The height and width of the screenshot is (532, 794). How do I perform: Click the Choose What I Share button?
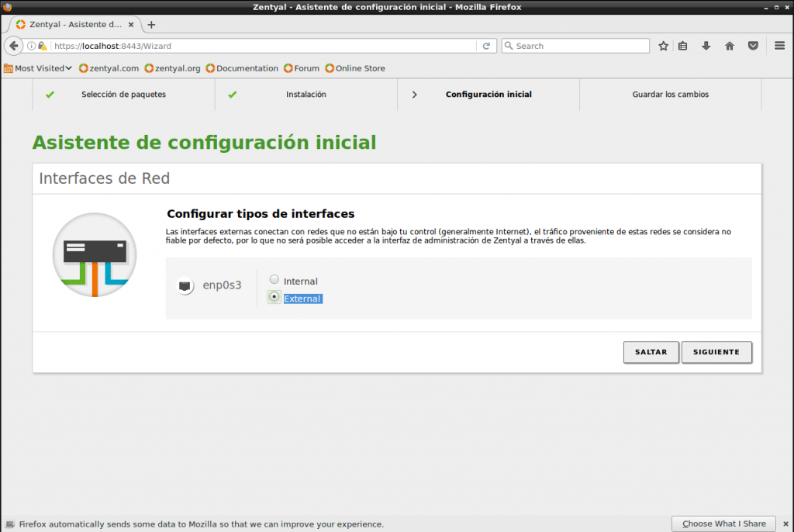point(723,523)
